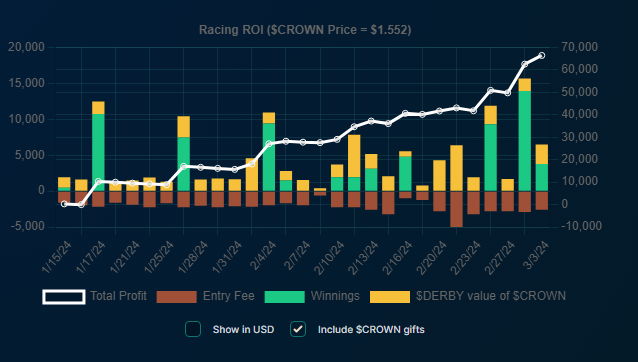Screen dimensions: 638x362
Task: Click the 70,000 axis value
Action: [580, 47]
